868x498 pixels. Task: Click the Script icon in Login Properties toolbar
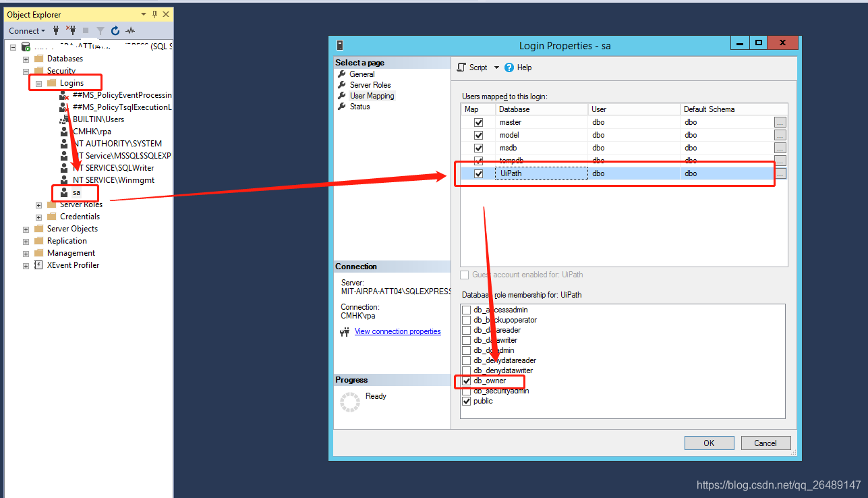[x=461, y=67]
